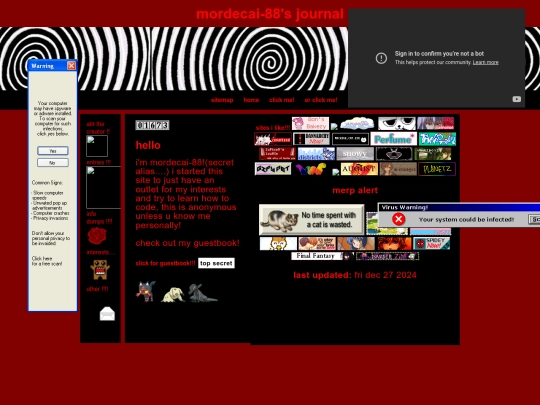Click the cat quote banner
The image size is (540, 405).
311,220
